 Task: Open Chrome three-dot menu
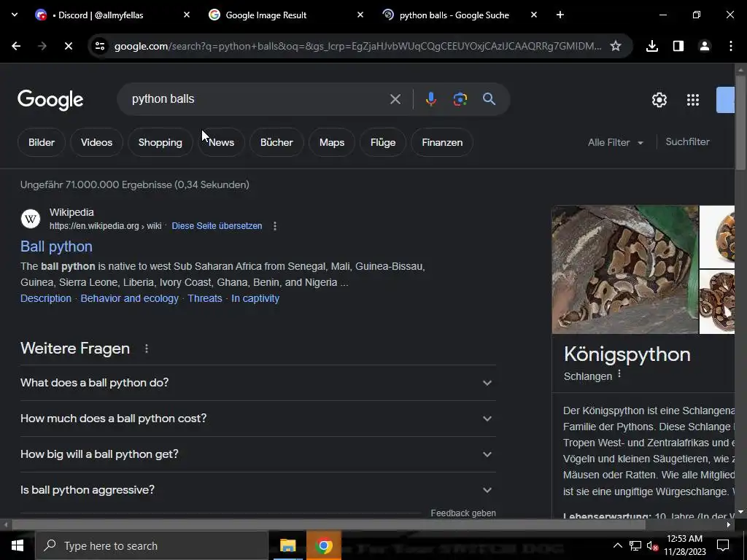tap(731, 46)
